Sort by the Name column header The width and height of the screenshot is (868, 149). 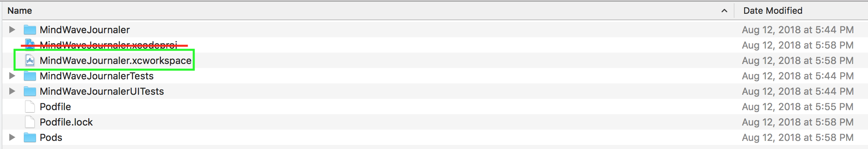[20, 11]
